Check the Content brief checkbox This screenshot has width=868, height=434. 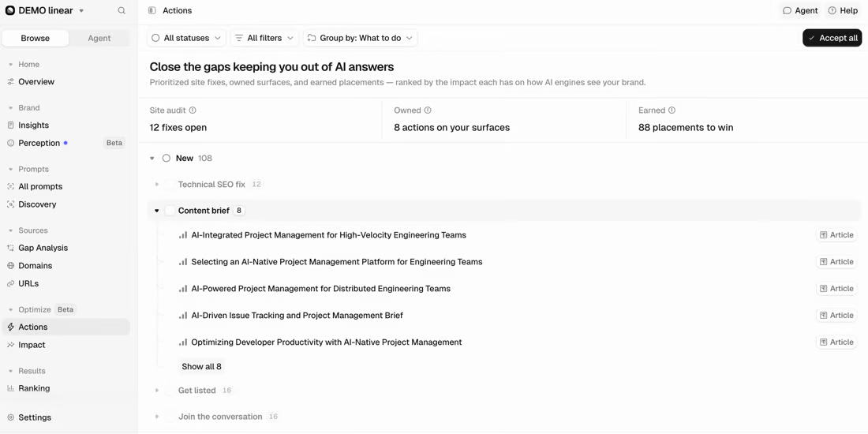(x=170, y=211)
